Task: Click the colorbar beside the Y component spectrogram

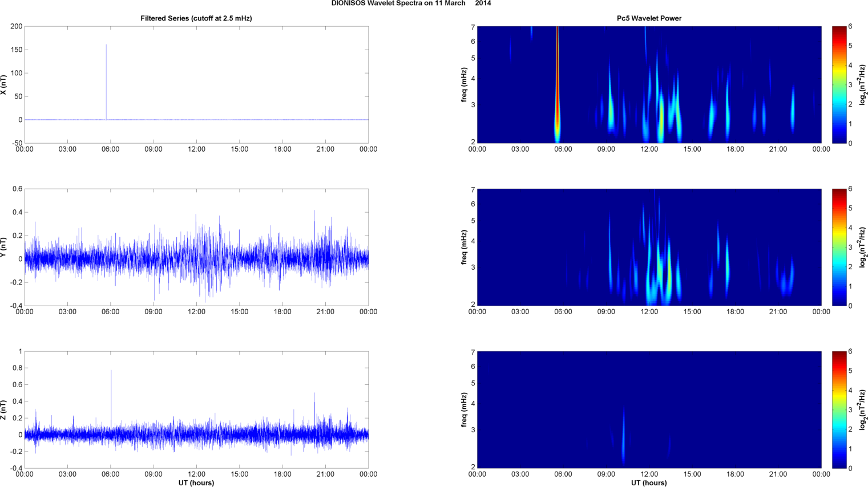Action: [839, 247]
